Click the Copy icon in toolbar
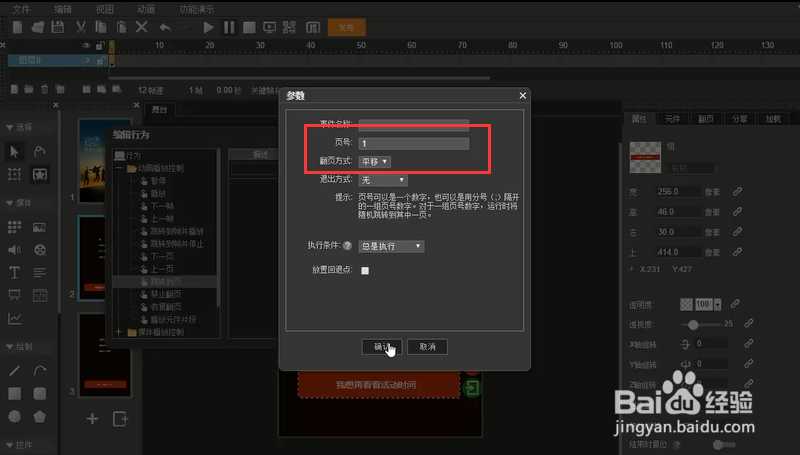 click(x=101, y=27)
